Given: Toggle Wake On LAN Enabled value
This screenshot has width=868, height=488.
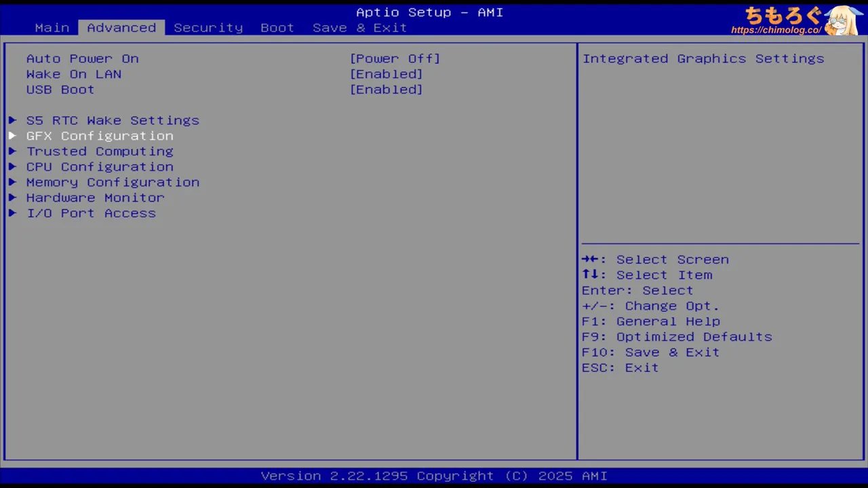Looking at the screenshot, I should (386, 75).
